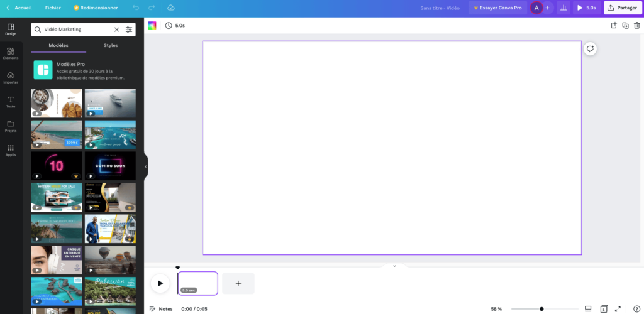Open the background color picker swatch
This screenshot has width=644, height=314.
click(152, 26)
